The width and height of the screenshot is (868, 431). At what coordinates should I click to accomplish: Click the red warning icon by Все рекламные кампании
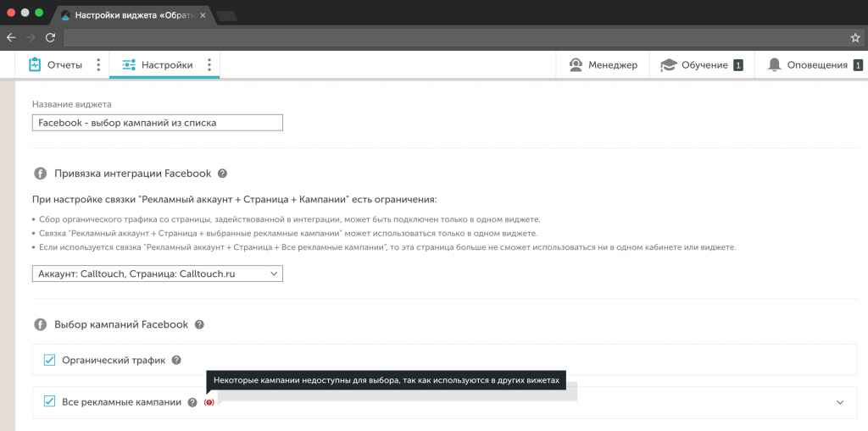point(209,402)
